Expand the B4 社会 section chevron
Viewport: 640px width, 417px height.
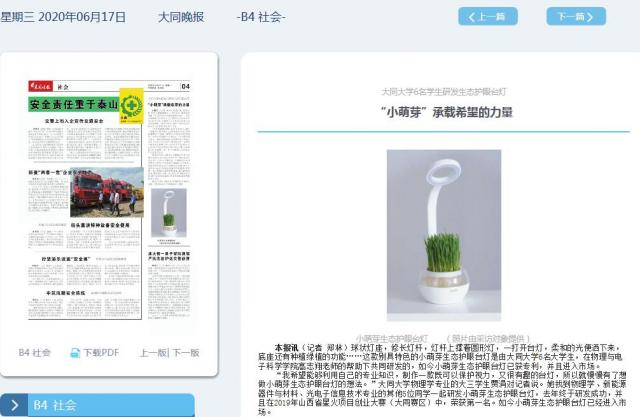[15, 406]
